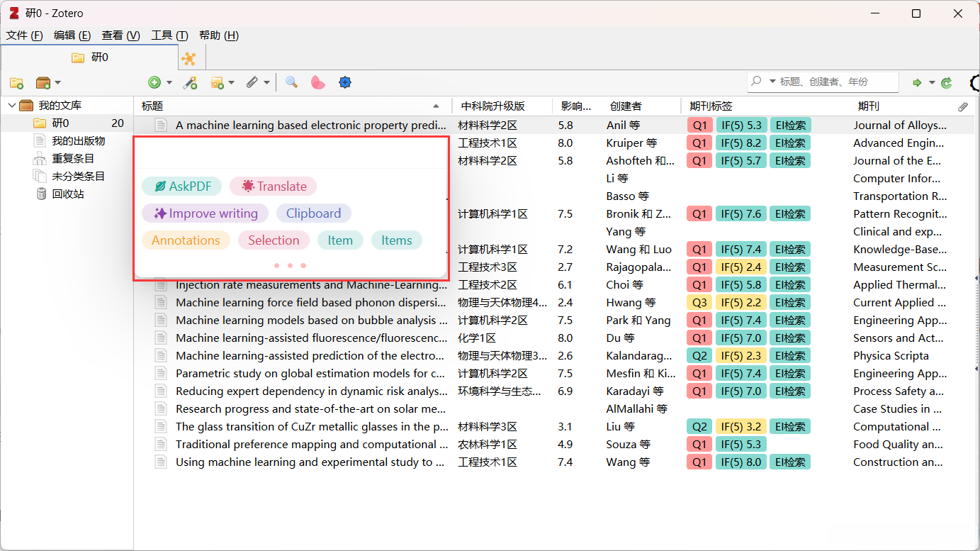Select 回收站 in the library sidebar

[x=68, y=194]
